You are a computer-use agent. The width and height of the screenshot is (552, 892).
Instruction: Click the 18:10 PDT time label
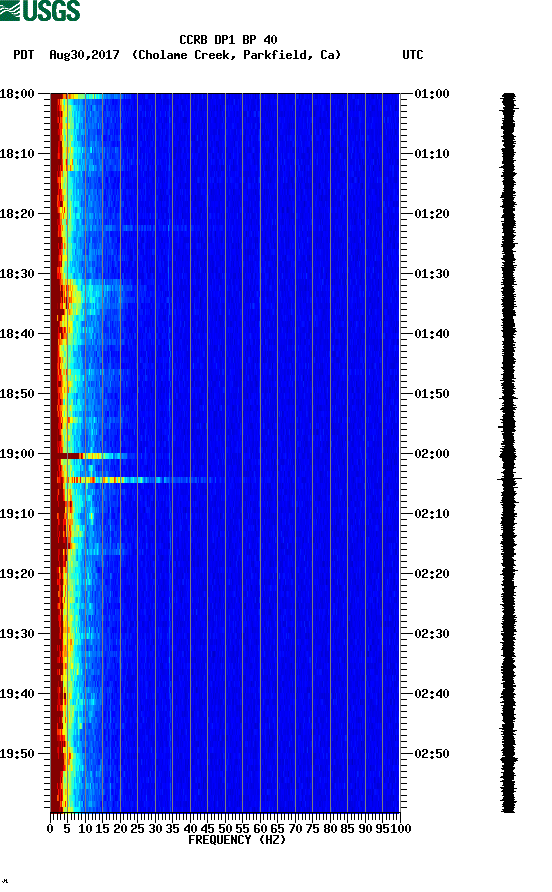[18, 154]
